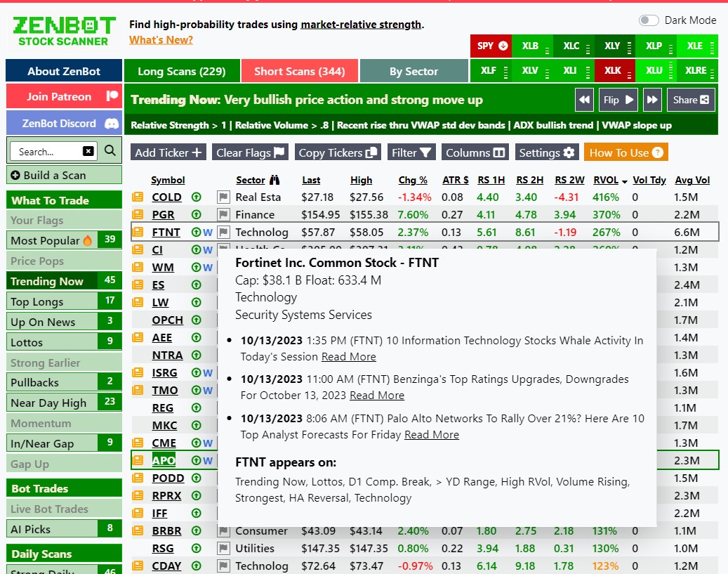
Task: Open search with the magnifying glass icon
Action: 112,150
